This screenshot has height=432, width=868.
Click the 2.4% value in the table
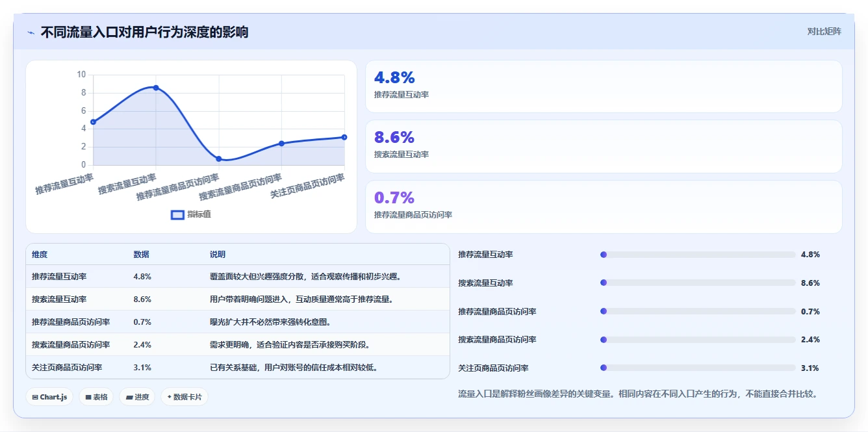pyautogui.click(x=142, y=345)
